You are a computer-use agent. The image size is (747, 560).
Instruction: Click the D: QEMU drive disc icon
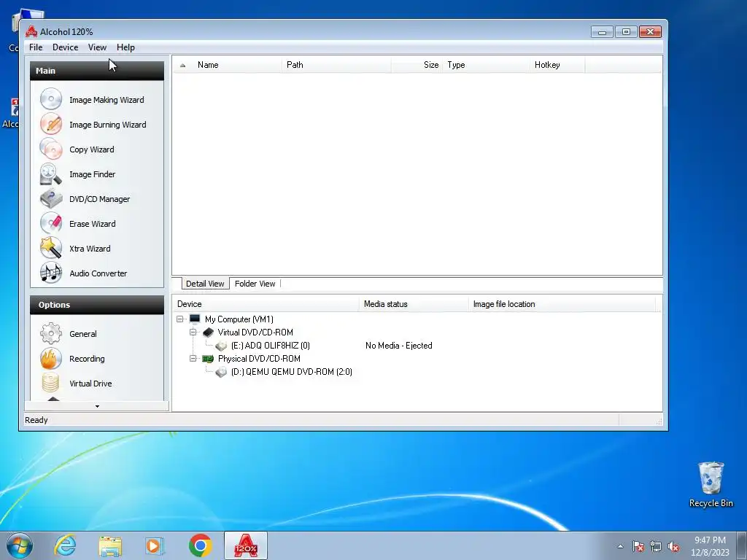tap(221, 372)
